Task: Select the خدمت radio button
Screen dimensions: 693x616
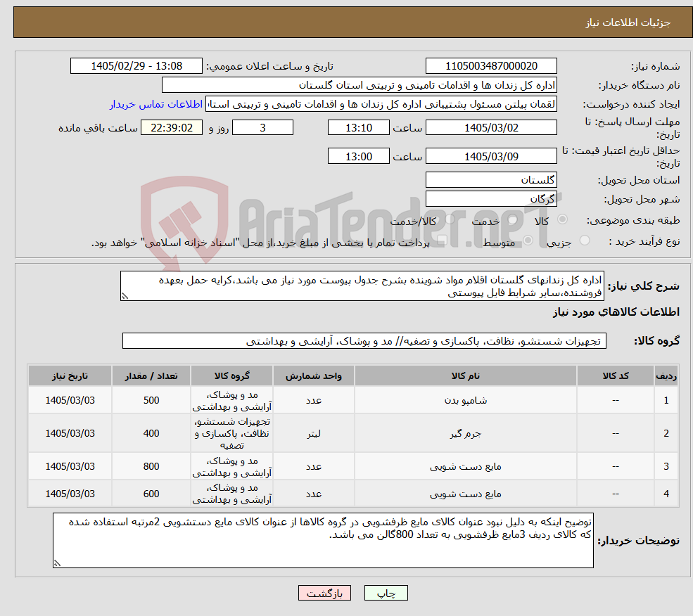Action: pyautogui.click(x=513, y=219)
